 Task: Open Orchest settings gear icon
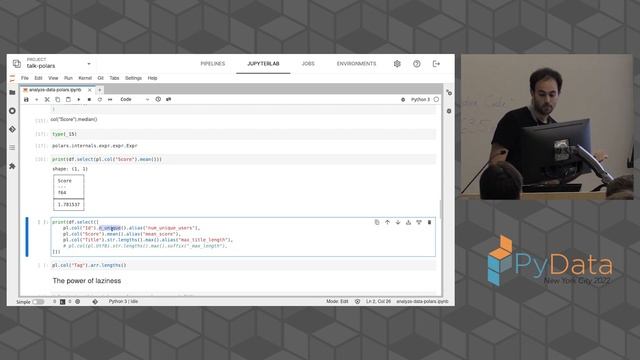click(397, 64)
